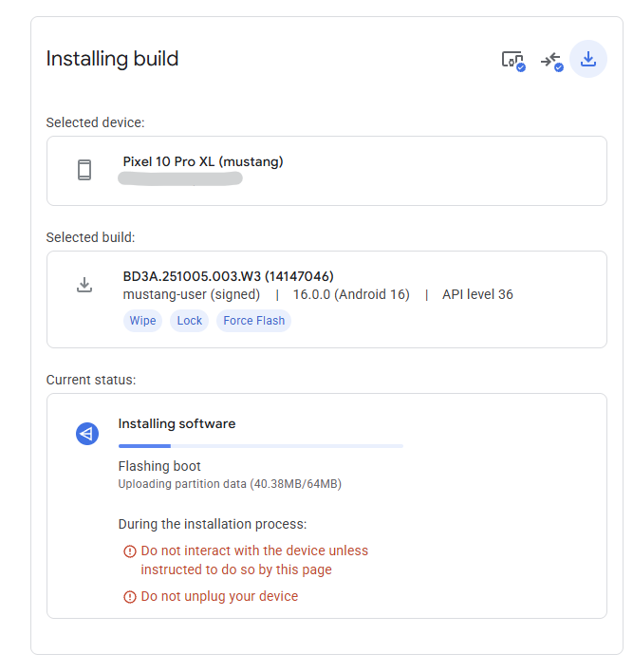The width and height of the screenshot is (633, 672).
Task: Click the Wipe option chip
Action: pyautogui.click(x=142, y=321)
